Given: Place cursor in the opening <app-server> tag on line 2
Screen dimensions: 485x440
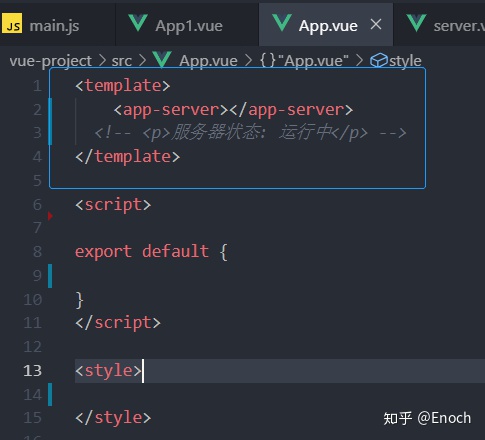Looking at the screenshot, I should 171,110.
